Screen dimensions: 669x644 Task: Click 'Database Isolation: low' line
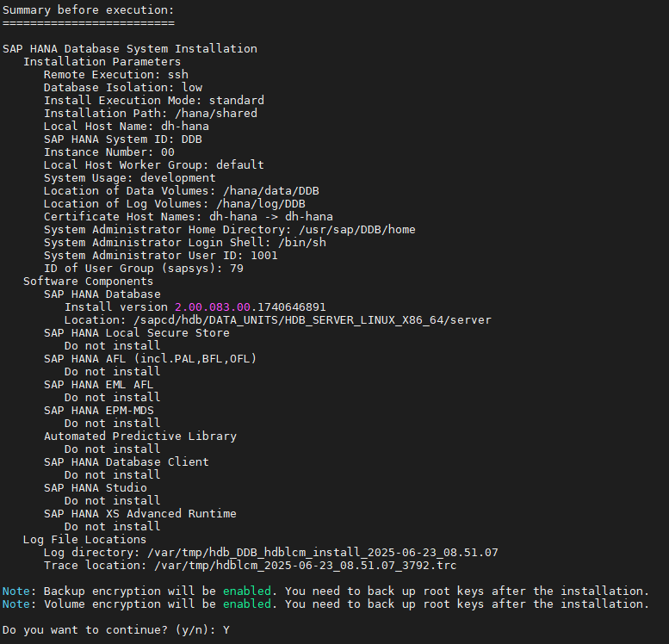click(x=123, y=88)
